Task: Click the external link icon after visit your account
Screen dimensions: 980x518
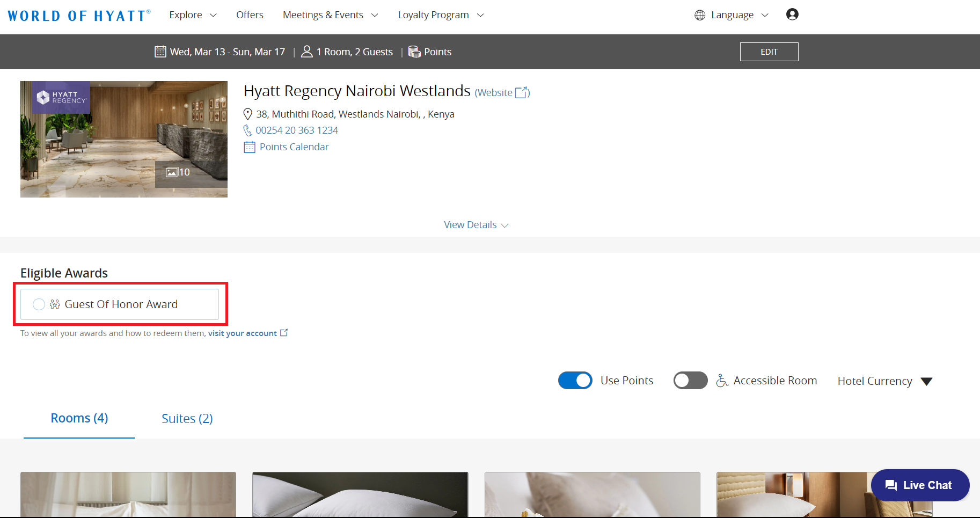Action: point(284,333)
